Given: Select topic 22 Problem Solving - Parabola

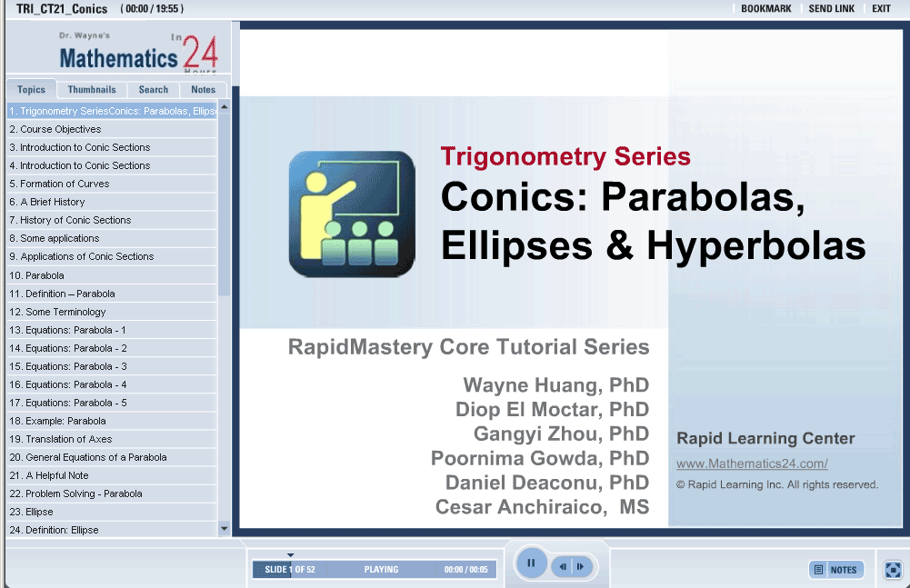Looking at the screenshot, I should click(x=112, y=494).
